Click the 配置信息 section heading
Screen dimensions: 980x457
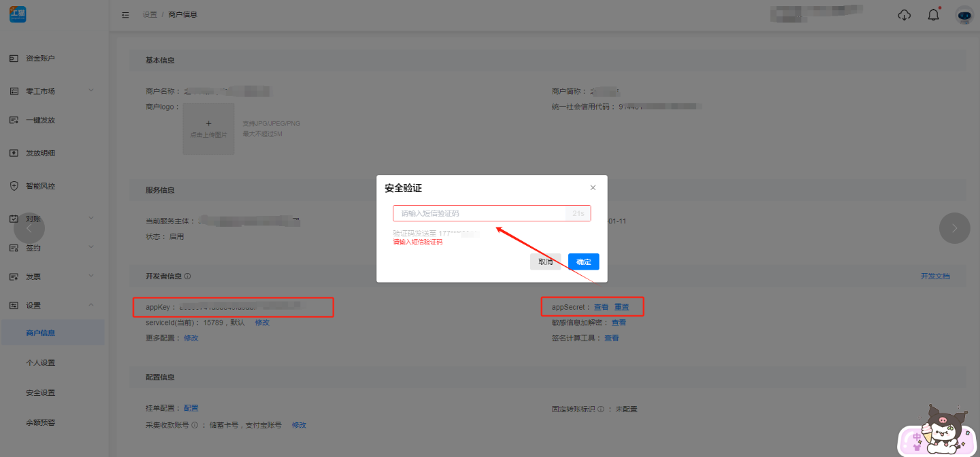(160, 377)
